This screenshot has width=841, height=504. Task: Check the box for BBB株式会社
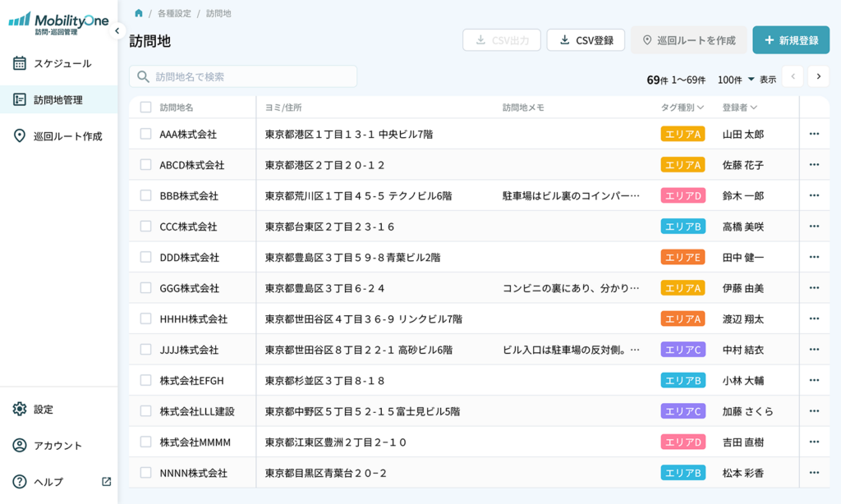[x=145, y=195]
